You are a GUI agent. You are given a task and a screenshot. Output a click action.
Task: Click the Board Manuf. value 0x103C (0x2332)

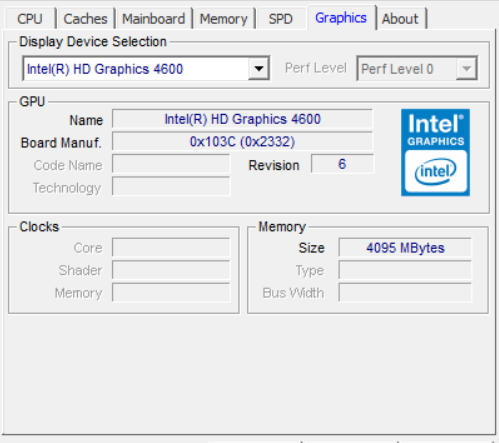pos(242,142)
